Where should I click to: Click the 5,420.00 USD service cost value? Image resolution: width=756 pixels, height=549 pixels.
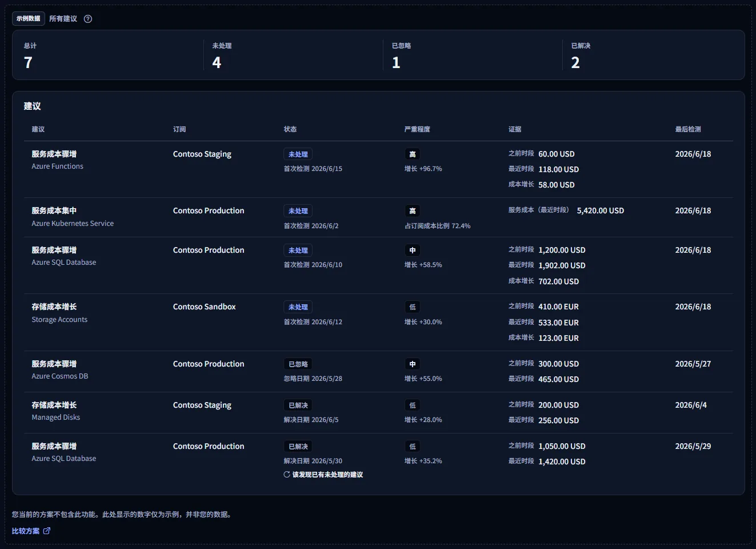(x=601, y=210)
